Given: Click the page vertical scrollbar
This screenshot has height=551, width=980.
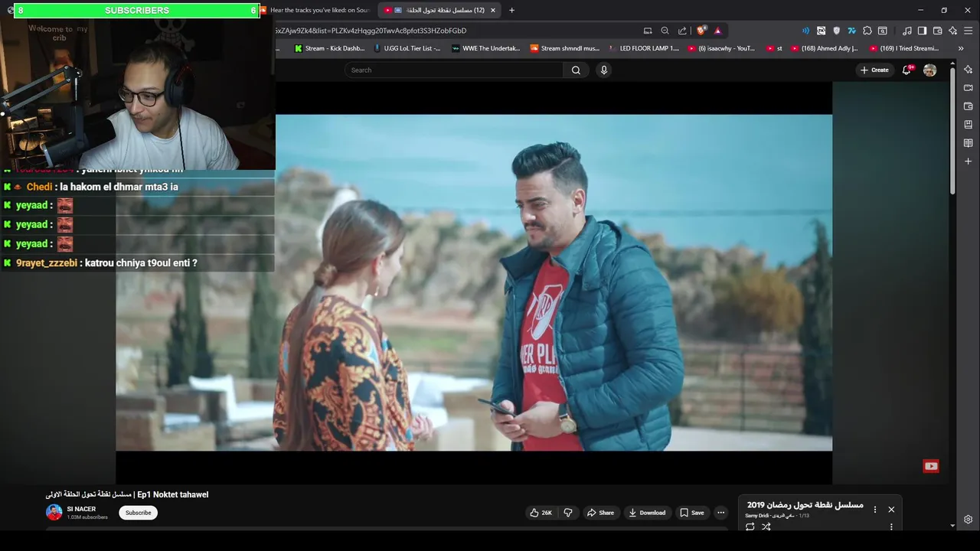Looking at the screenshot, I should point(952,130).
